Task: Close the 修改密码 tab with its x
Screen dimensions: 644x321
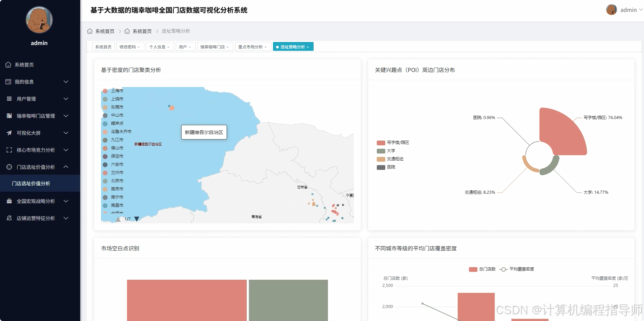Action: point(139,47)
